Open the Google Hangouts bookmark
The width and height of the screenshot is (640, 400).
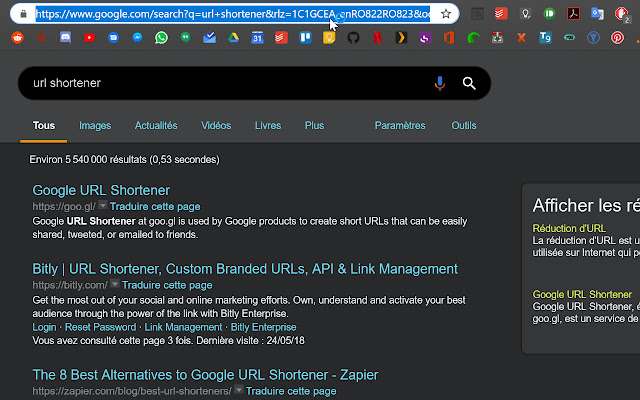point(186,38)
